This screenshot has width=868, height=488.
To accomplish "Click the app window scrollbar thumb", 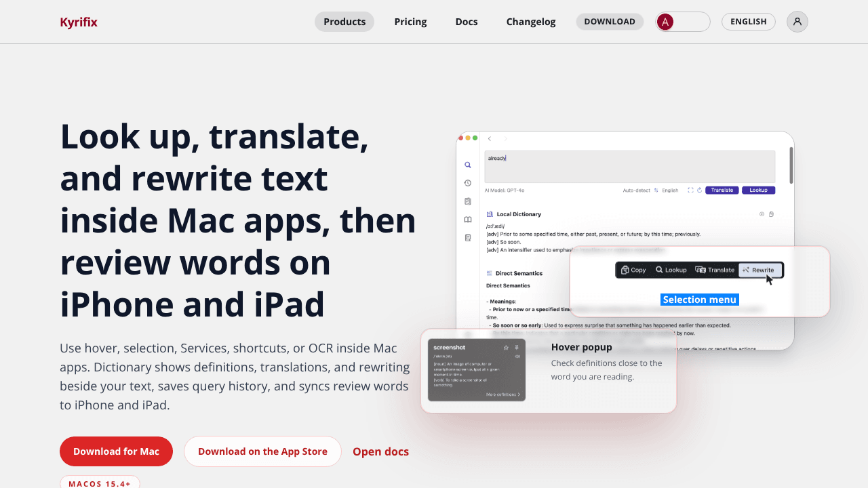I will 791,165.
